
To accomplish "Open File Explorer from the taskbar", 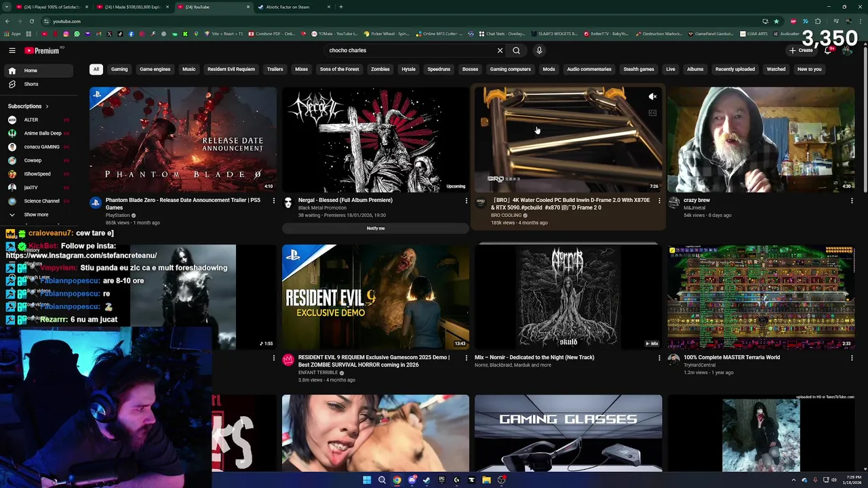I will (x=486, y=480).
